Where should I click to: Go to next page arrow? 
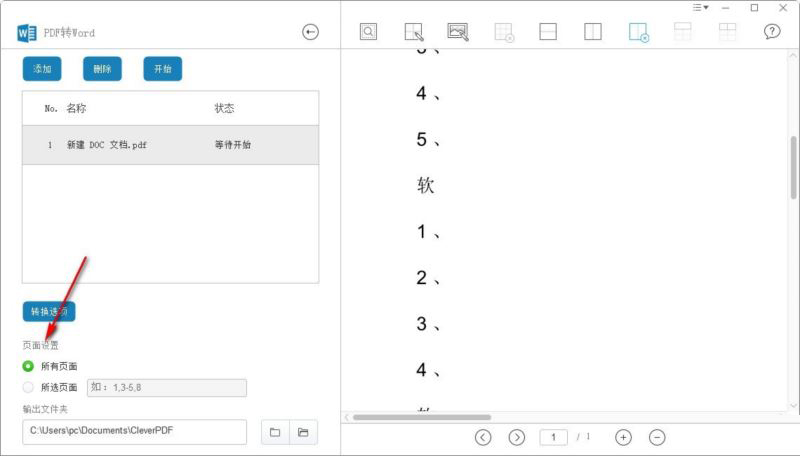[516, 437]
